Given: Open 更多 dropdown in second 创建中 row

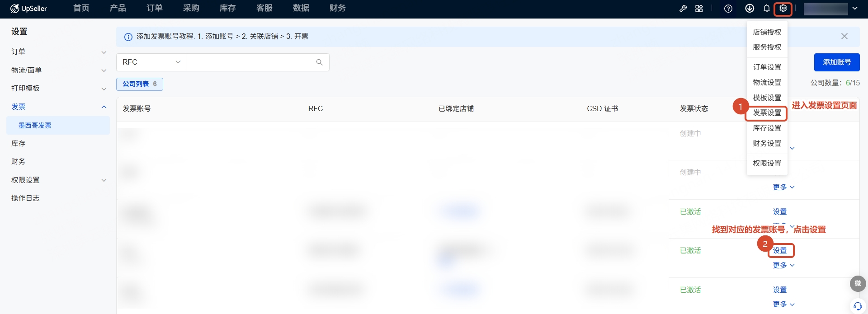Looking at the screenshot, I should pos(783,187).
